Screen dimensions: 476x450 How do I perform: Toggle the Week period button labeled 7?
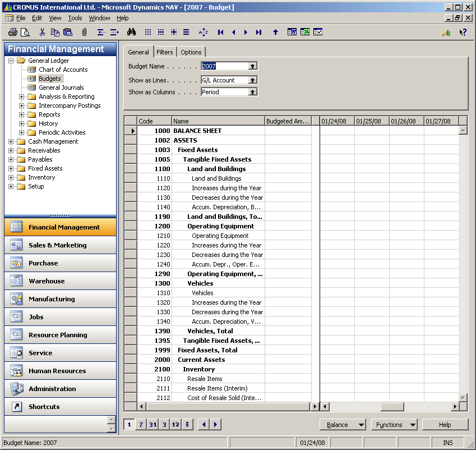click(x=141, y=425)
